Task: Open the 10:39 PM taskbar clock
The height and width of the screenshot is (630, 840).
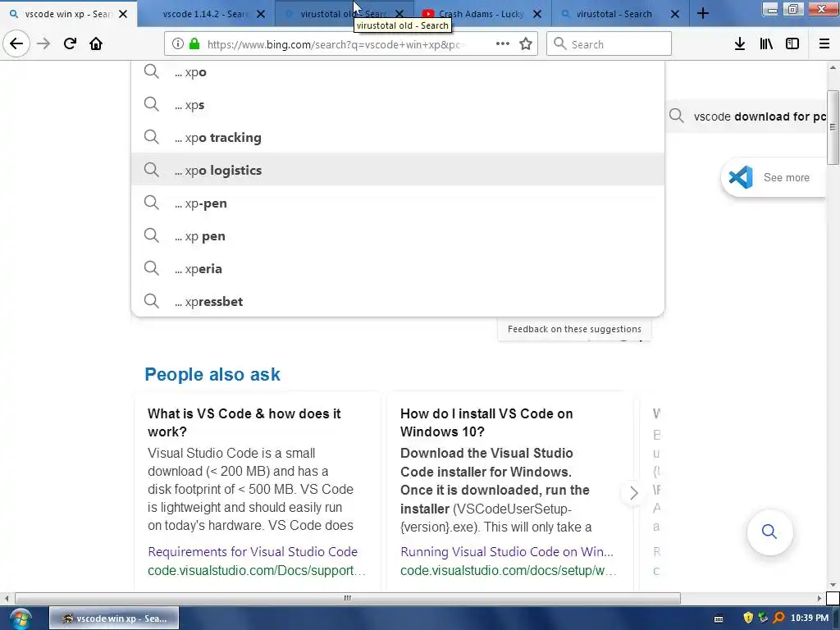Action: [x=810, y=619]
